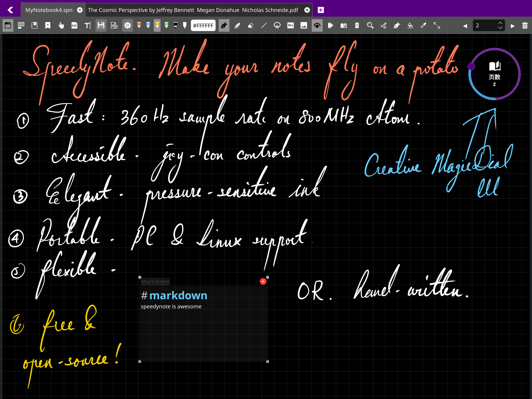Switch to the MyNotebook4.spn tab
This screenshot has width=532, height=399.
(49, 10)
